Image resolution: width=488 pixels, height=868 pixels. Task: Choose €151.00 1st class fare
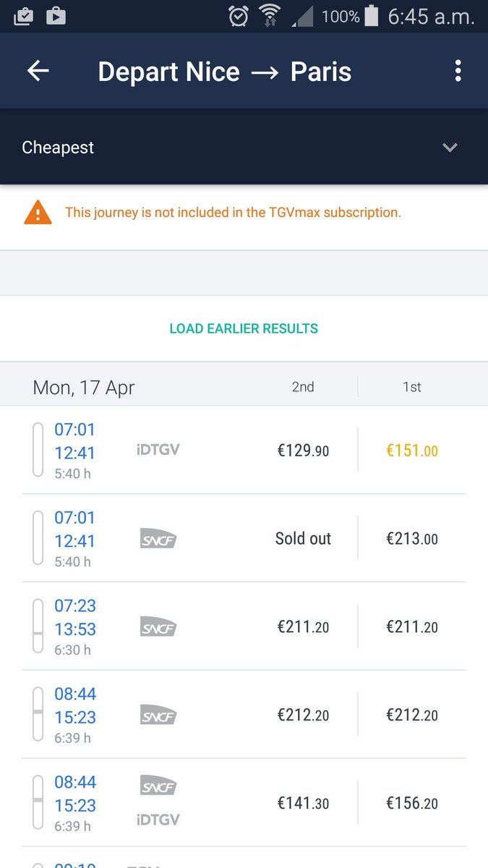pos(412,451)
